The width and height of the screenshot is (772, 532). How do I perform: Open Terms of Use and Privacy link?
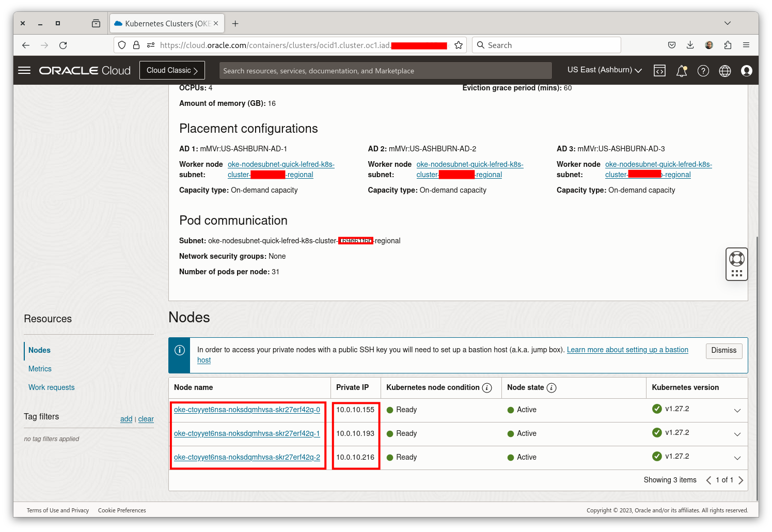(58, 510)
